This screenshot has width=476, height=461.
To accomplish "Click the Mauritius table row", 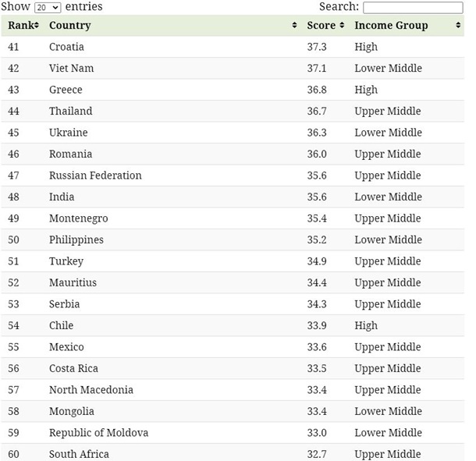I will point(233,283).
